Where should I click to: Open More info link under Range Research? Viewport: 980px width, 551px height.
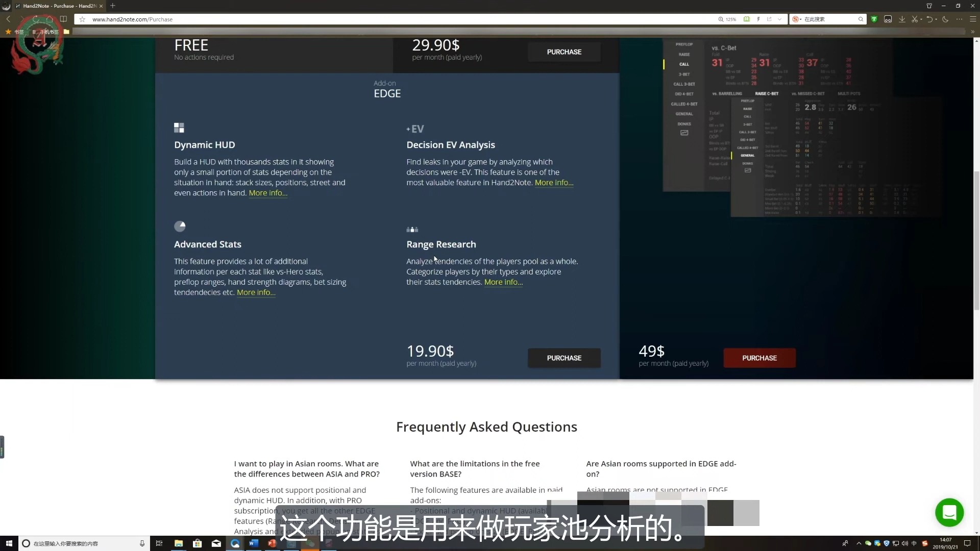503,282
